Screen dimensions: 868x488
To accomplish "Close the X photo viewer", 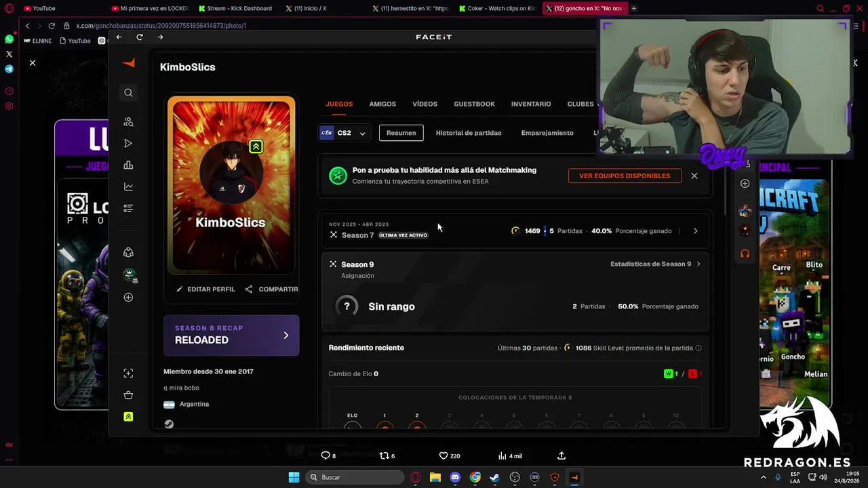I will [32, 63].
